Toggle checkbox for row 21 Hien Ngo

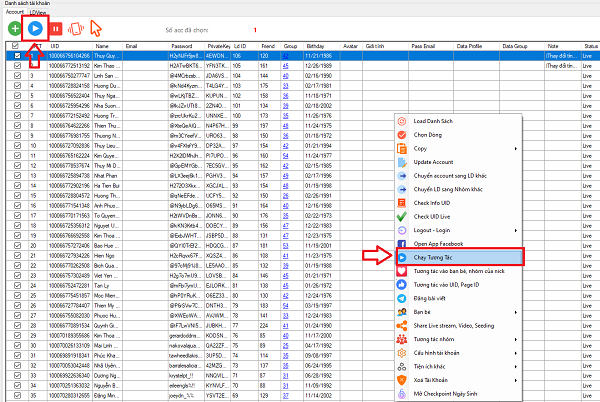(x=17, y=256)
